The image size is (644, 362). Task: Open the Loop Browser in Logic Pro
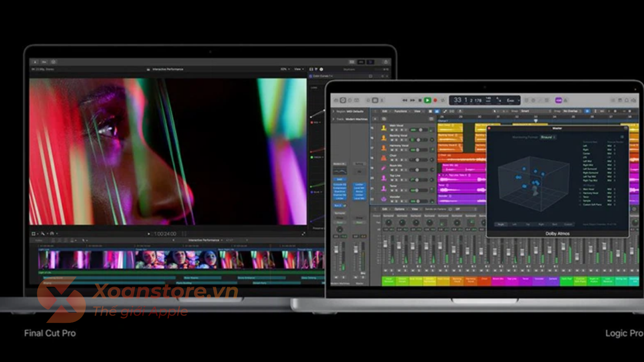pyautogui.click(x=627, y=100)
